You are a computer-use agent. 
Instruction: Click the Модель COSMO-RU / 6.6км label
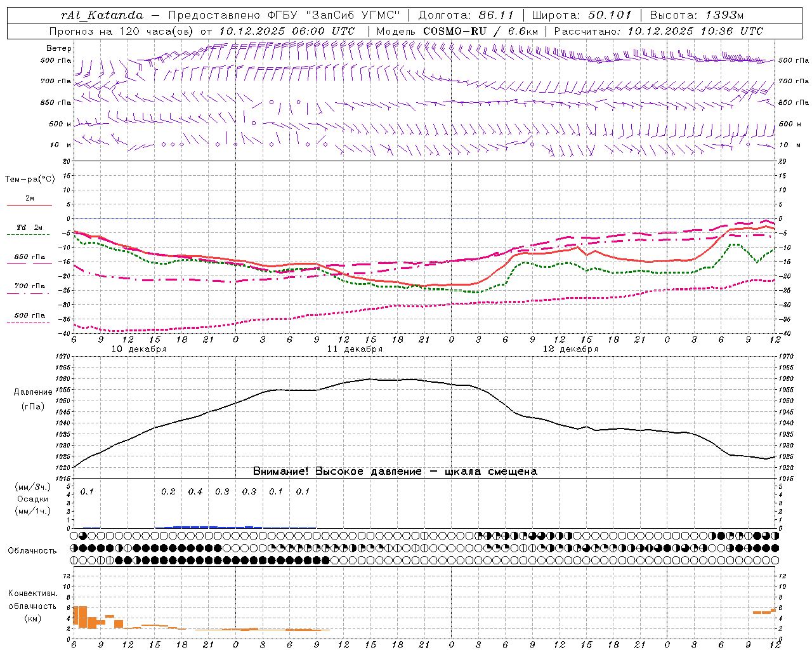point(457,31)
